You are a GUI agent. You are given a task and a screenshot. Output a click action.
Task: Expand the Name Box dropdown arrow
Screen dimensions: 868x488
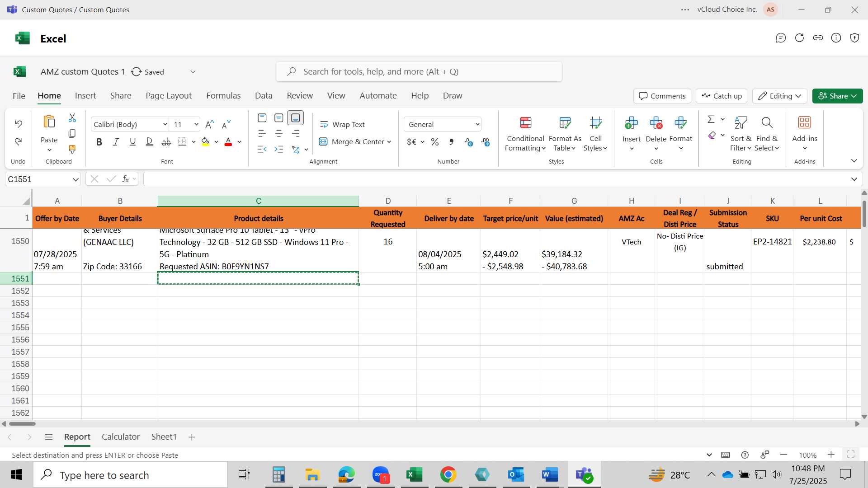click(x=75, y=179)
